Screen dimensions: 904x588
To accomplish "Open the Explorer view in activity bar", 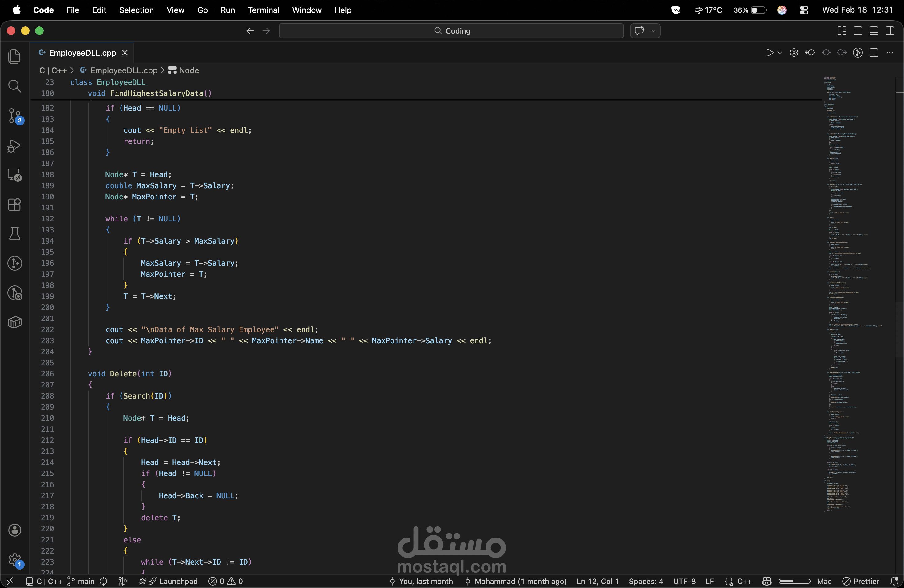I will pyautogui.click(x=14, y=56).
